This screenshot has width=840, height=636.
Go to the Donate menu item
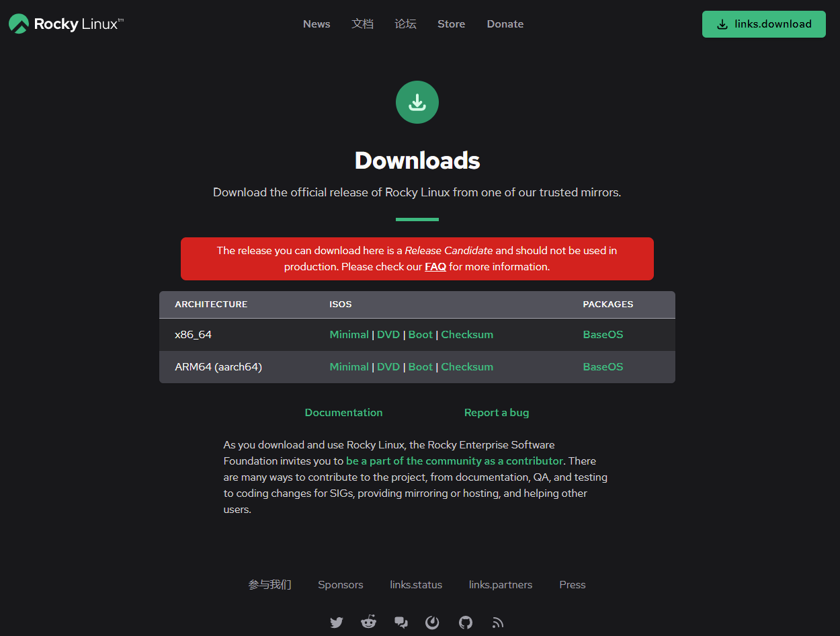pyautogui.click(x=505, y=24)
